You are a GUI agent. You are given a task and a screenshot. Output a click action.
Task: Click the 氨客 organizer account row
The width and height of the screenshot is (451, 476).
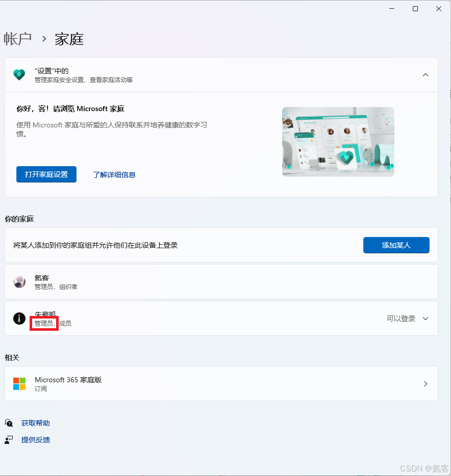point(221,282)
